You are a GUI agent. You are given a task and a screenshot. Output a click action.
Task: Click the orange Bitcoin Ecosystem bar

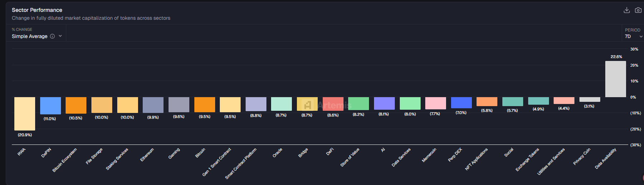tap(76, 105)
